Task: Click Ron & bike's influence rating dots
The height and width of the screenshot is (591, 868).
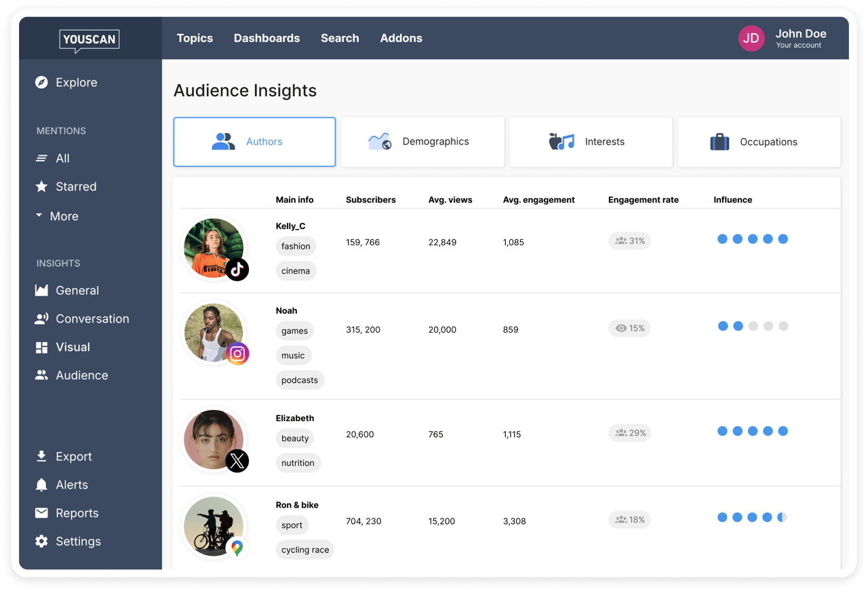Action: (752, 517)
